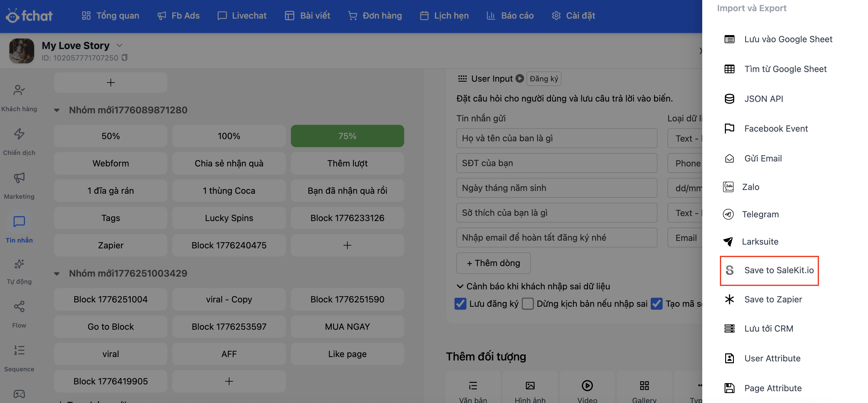Screen dimensions: 868x403
Task: Click the Tìm từ Google Sheet grid icon
Action: click(730, 69)
